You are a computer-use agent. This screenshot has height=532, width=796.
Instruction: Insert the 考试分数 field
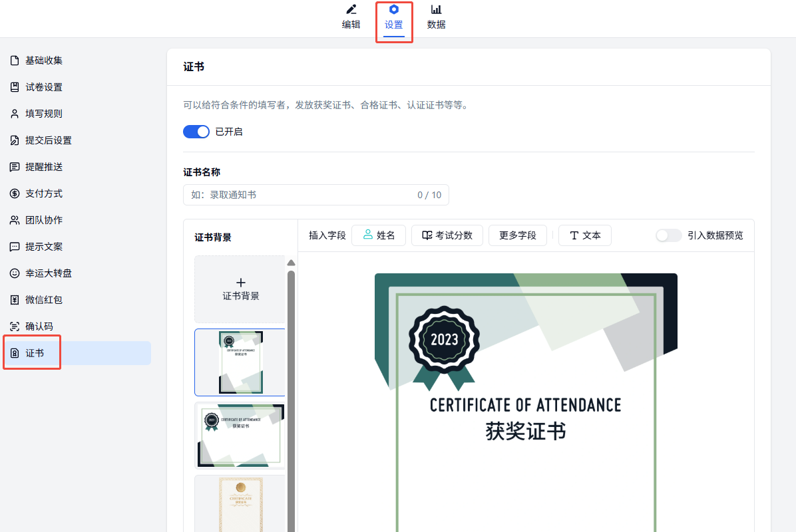tap(447, 235)
